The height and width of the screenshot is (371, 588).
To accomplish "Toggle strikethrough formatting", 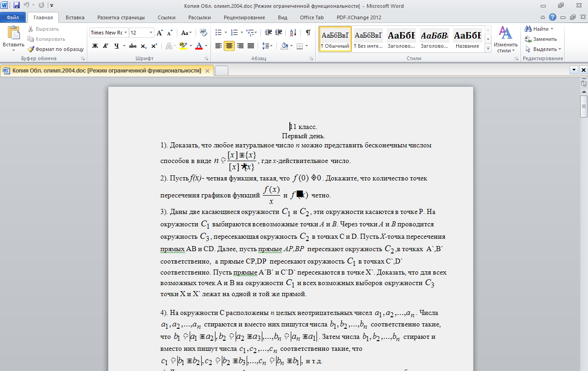I will coord(133,46).
